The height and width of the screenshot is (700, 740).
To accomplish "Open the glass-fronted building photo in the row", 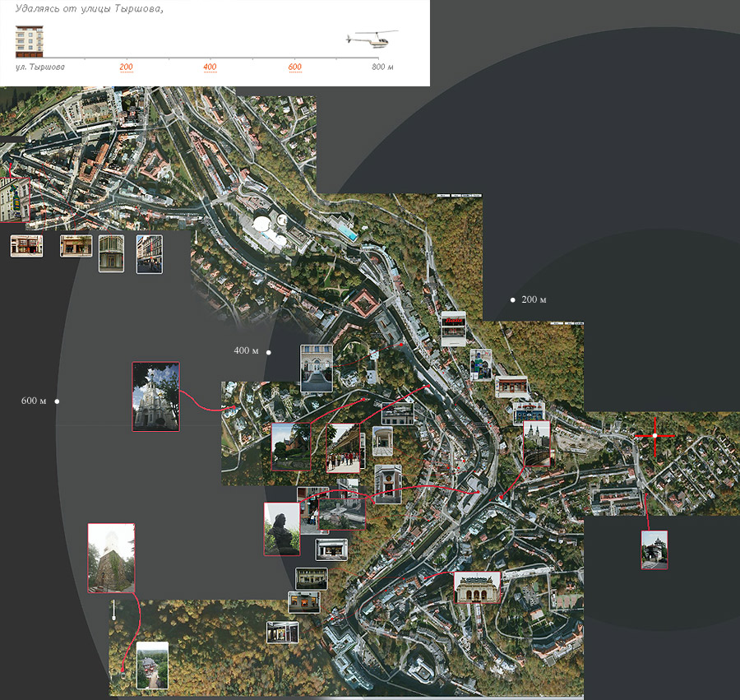I will tap(113, 253).
